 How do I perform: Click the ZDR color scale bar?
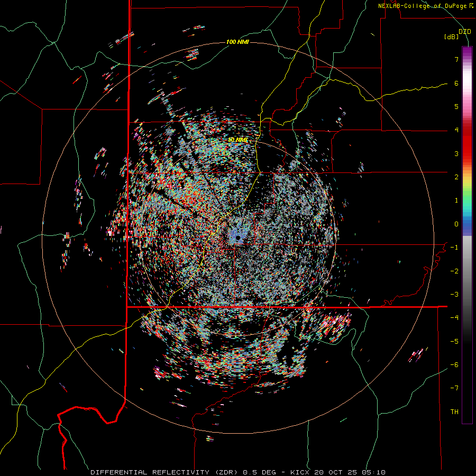pos(467,235)
